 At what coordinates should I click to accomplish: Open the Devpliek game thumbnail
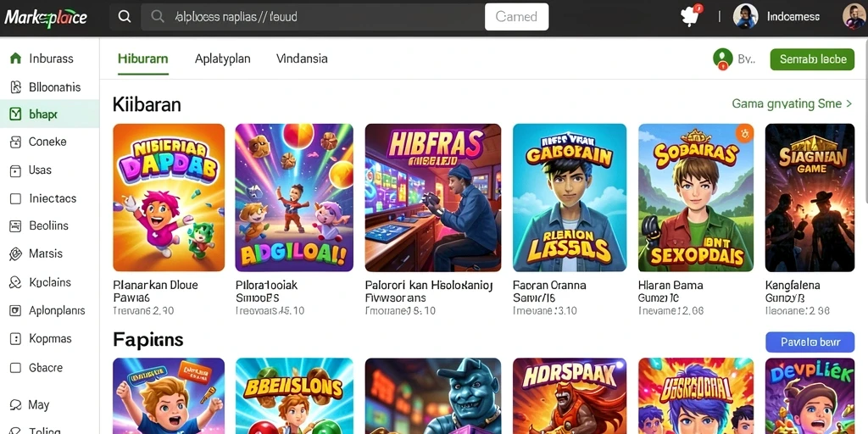[810, 396]
